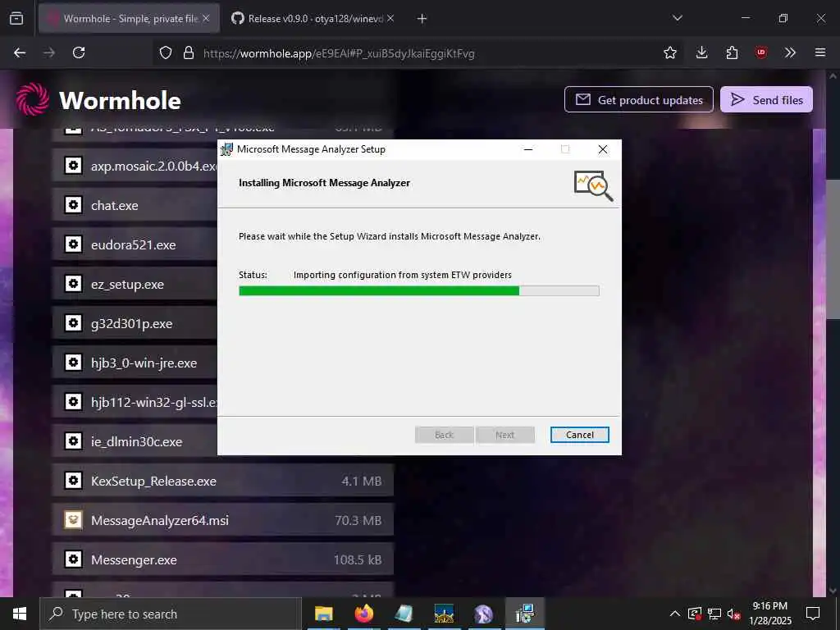Switch to the Wormhole browser tab

tap(129, 19)
